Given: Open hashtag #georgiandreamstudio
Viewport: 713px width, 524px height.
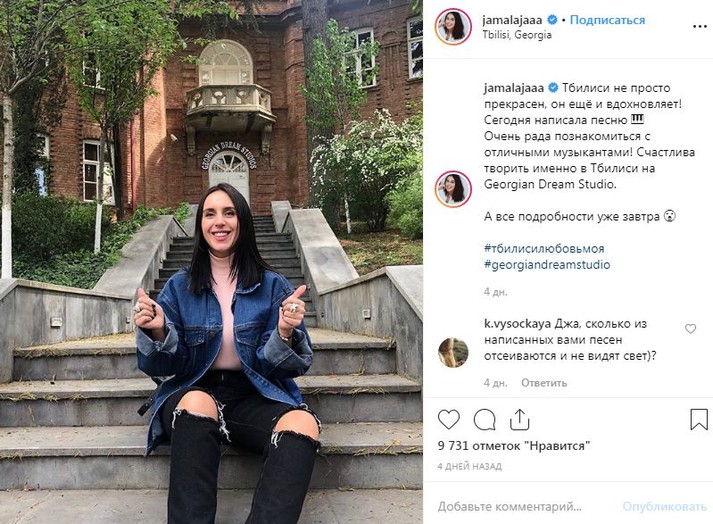Looking at the screenshot, I should 547,265.
